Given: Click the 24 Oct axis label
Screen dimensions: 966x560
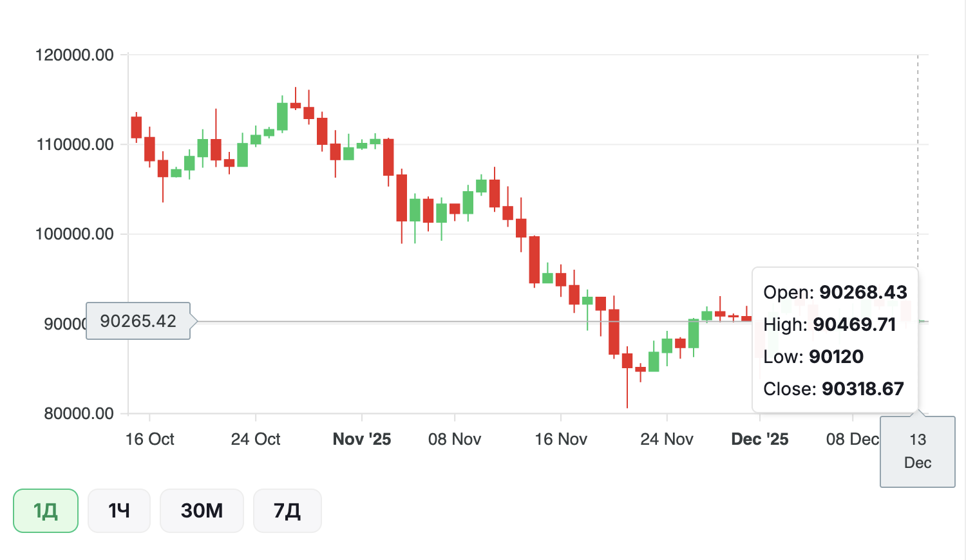Looking at the screenshot, I should click(x=256, y=439).
